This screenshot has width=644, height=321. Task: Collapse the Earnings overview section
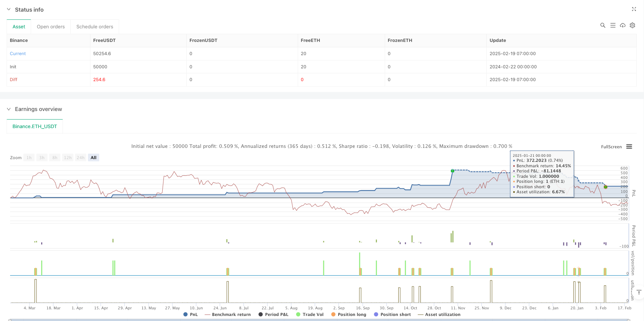(9, 109)
